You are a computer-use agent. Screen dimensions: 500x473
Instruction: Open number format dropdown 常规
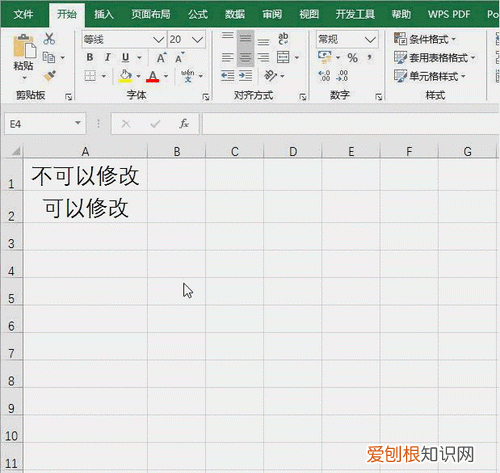click(x=370, y=40)
